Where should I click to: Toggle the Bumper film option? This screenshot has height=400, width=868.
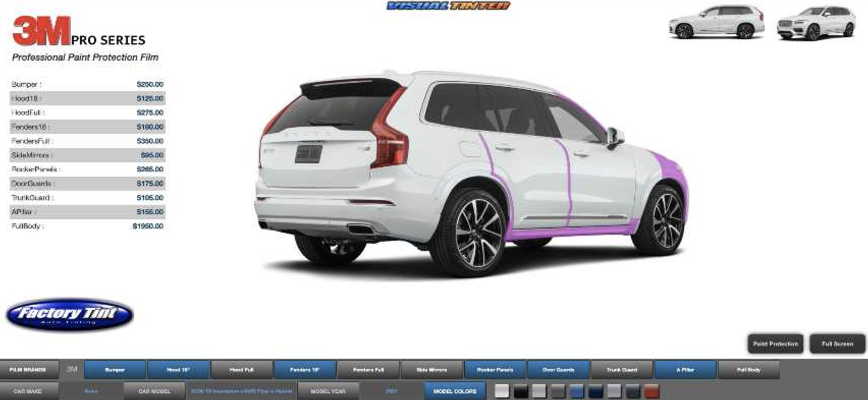(115, 370)
